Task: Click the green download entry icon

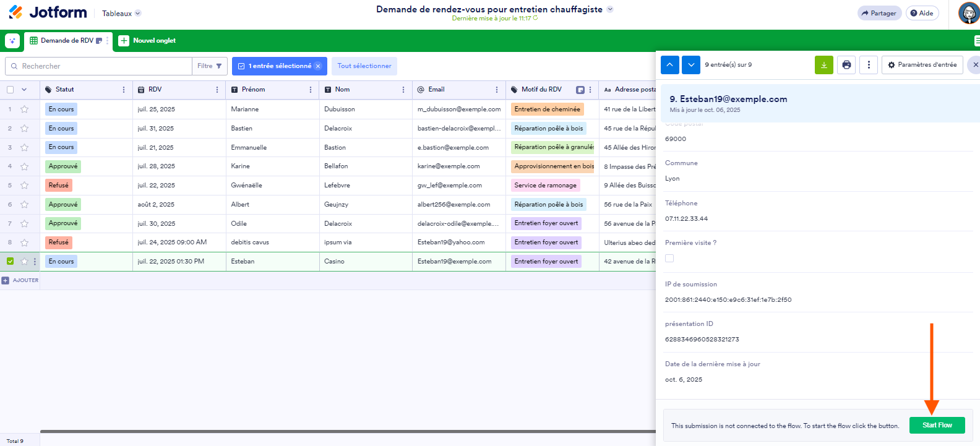Action: 823,65
